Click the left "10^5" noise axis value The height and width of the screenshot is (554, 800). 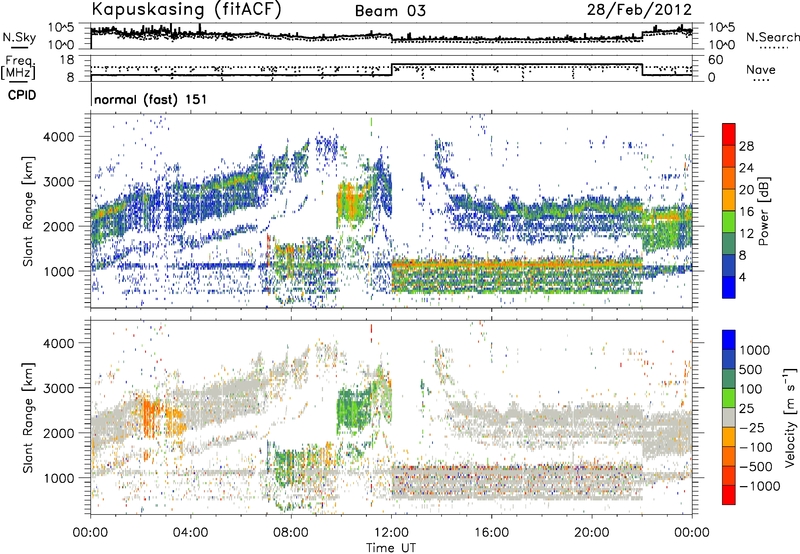pyautogui.click(x=61, y=28)
